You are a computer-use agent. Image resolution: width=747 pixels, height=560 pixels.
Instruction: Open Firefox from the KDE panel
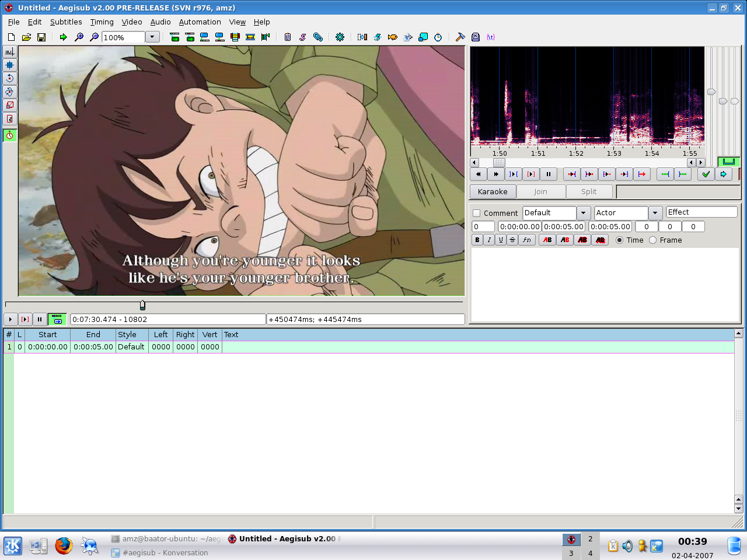pos(64,545)
